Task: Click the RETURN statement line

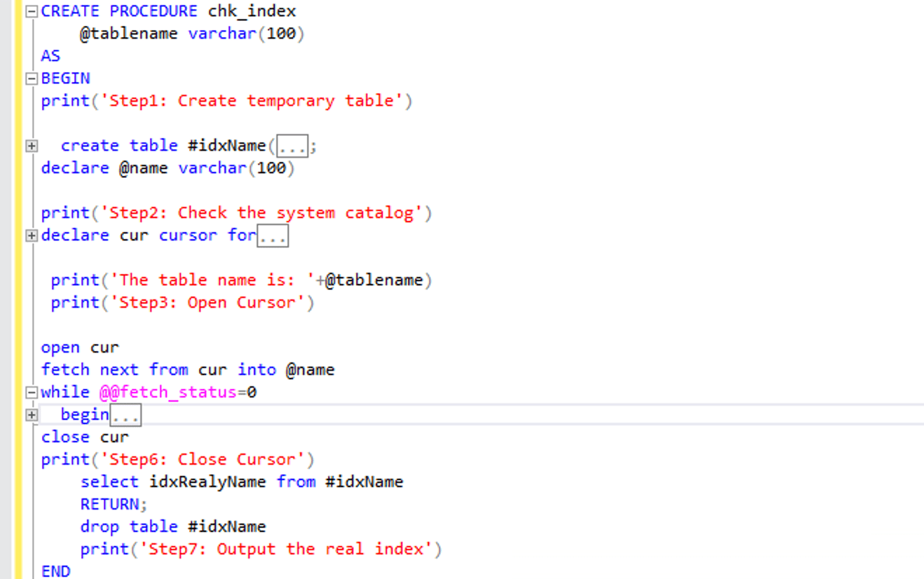Action: (x=112, y=504)
